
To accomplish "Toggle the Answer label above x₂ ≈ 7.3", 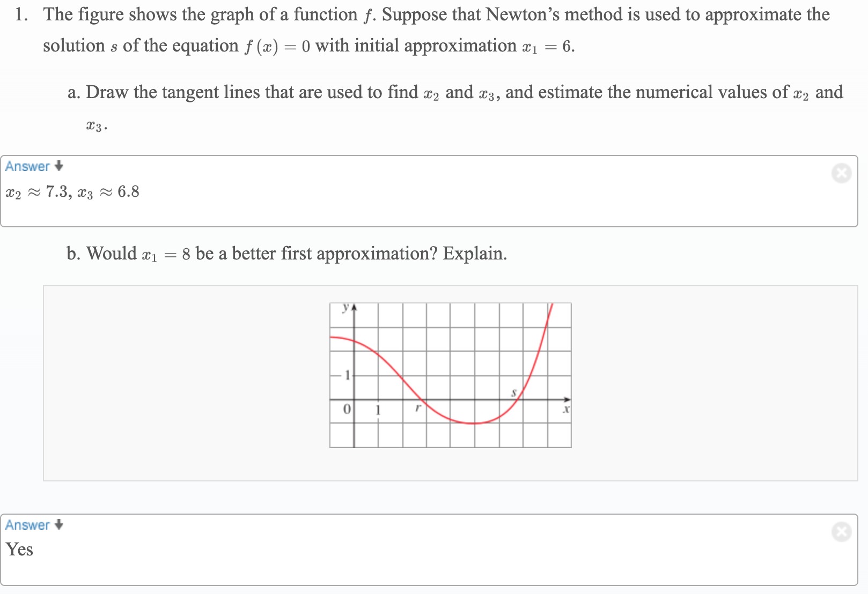I will point(27,166).
